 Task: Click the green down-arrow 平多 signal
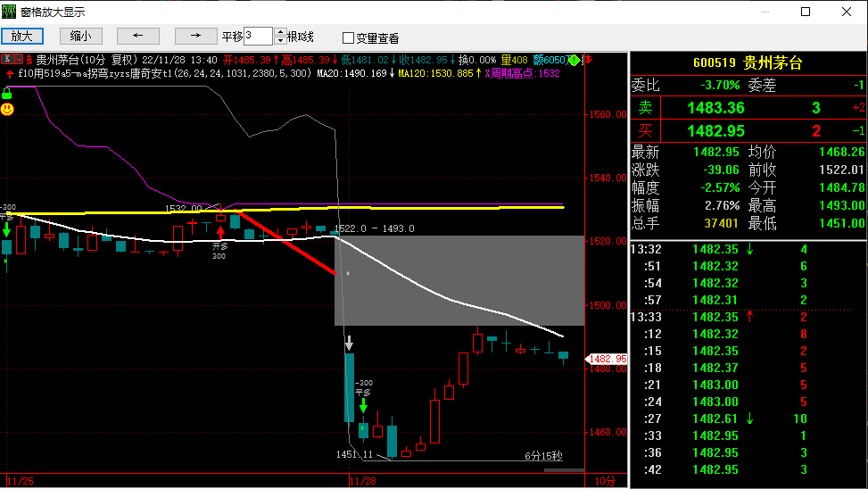[363, 405]
